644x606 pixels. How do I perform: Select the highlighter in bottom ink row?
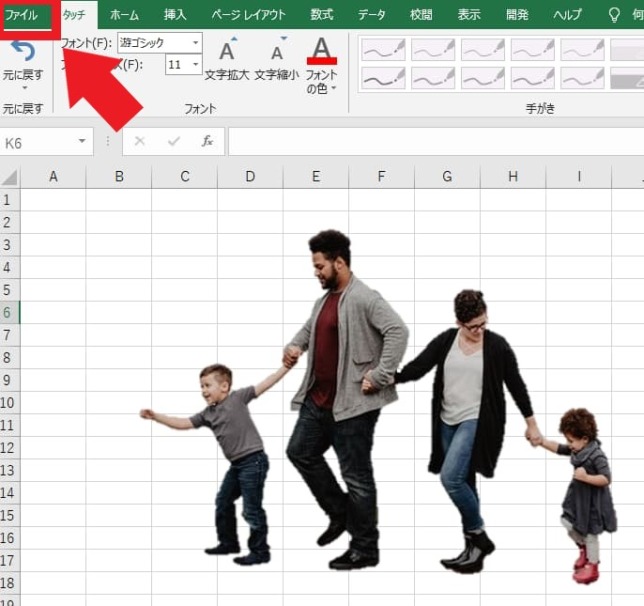627,78
